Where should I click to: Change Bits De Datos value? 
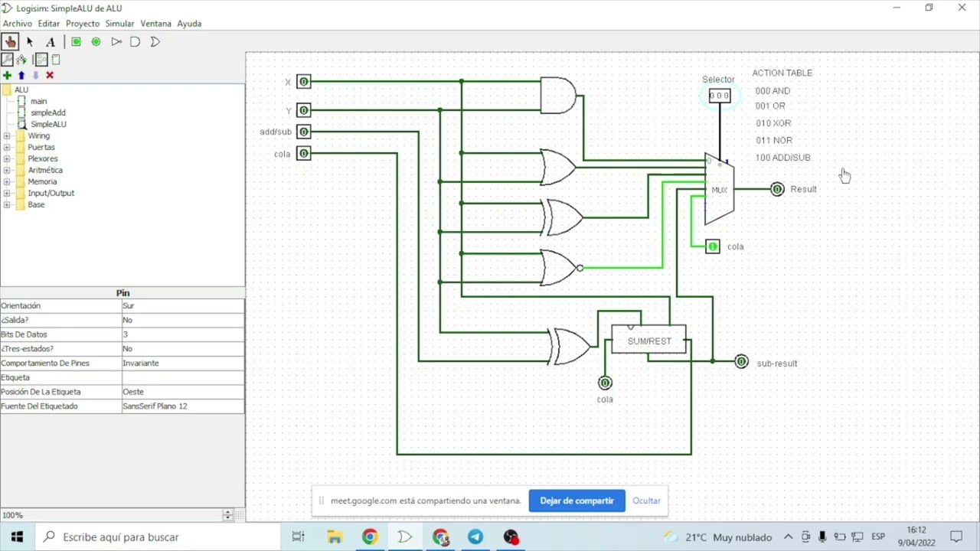[x=183, y=334]
